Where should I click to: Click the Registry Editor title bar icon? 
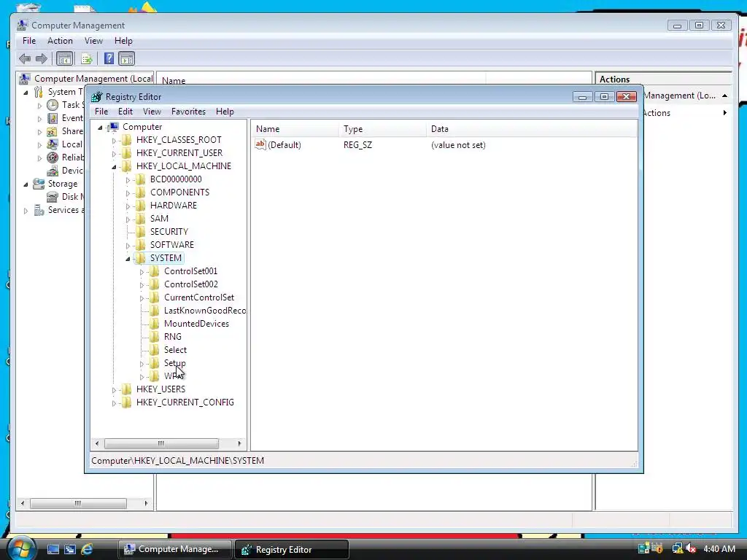point(97,97)
